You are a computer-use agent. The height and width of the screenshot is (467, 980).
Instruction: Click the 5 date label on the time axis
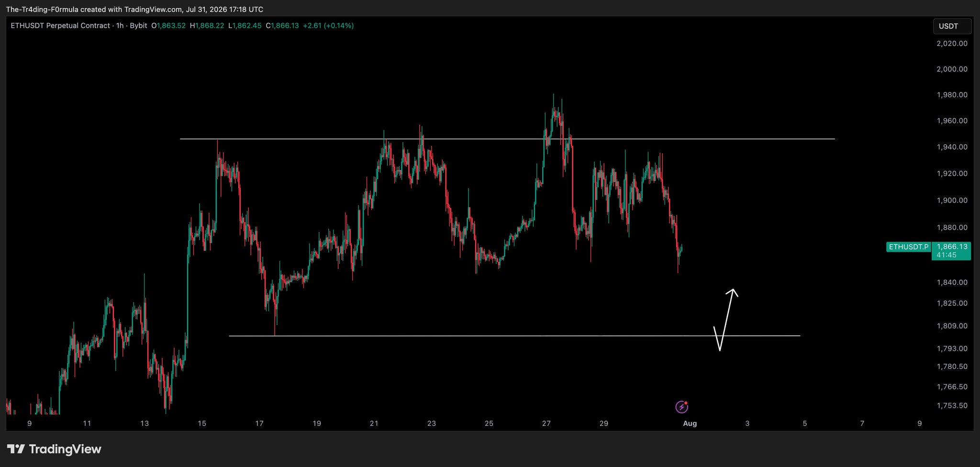805,423
